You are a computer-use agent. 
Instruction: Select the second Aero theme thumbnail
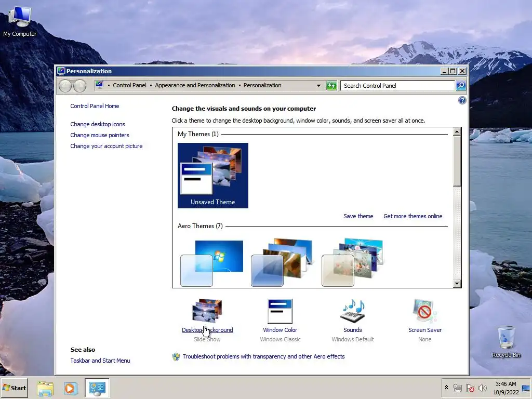click(282, 262)
